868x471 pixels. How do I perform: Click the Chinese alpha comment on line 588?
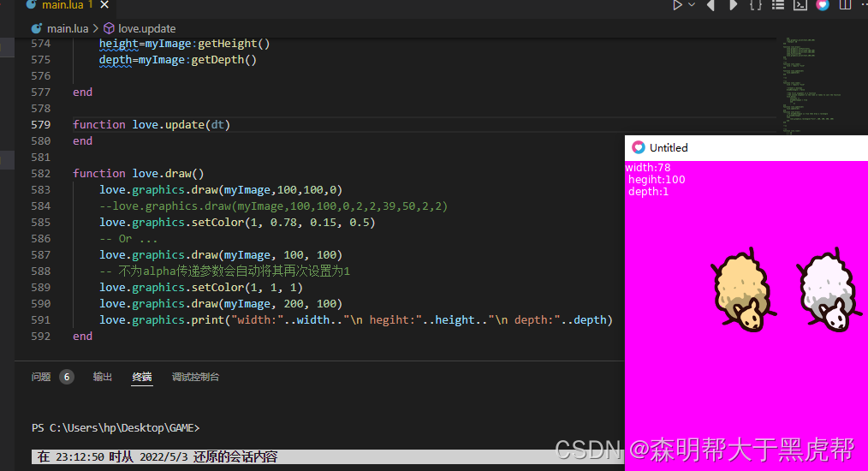tap(225, 271)
